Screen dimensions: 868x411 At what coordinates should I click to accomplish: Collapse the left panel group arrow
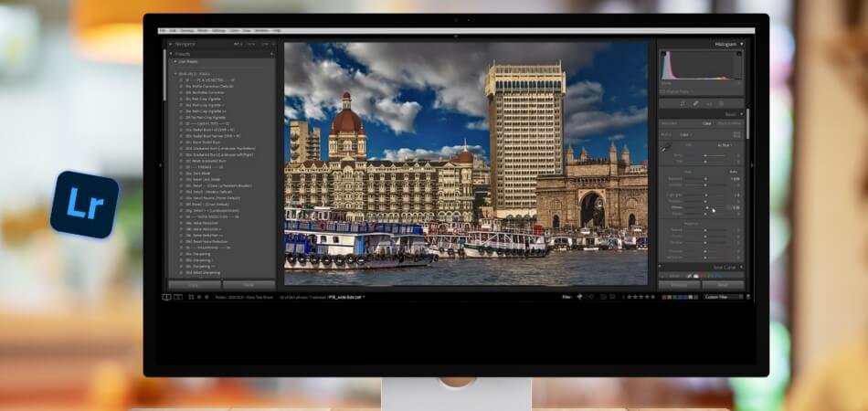pos(161,164)
